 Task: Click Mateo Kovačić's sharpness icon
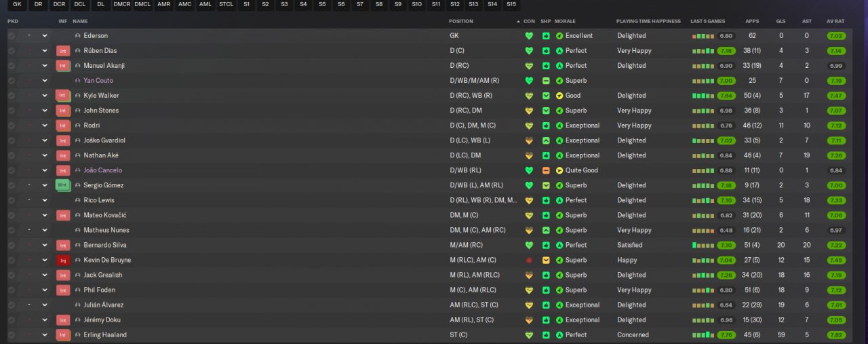click(x=546, y=215)
